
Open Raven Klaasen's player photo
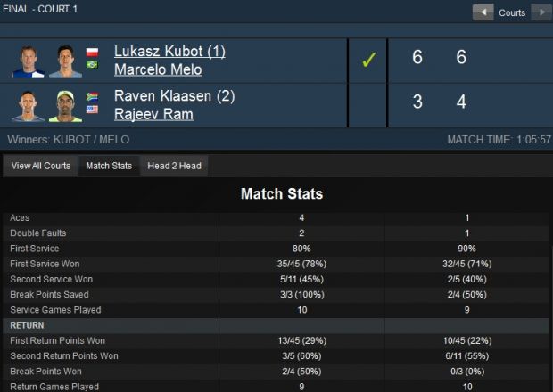click(29, 106)
